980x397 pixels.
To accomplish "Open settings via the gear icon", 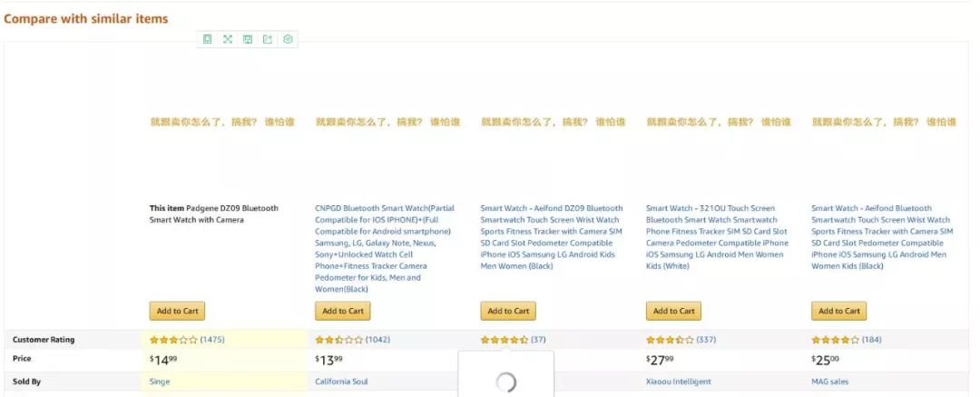I will 288,39.
